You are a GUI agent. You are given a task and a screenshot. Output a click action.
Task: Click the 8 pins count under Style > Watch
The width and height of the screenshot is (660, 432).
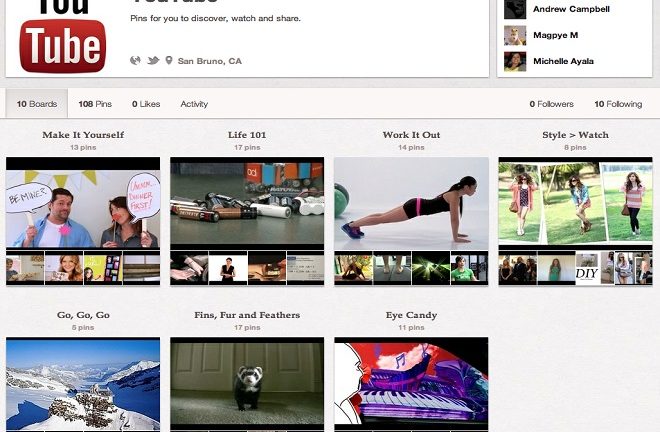coord(575,147)
